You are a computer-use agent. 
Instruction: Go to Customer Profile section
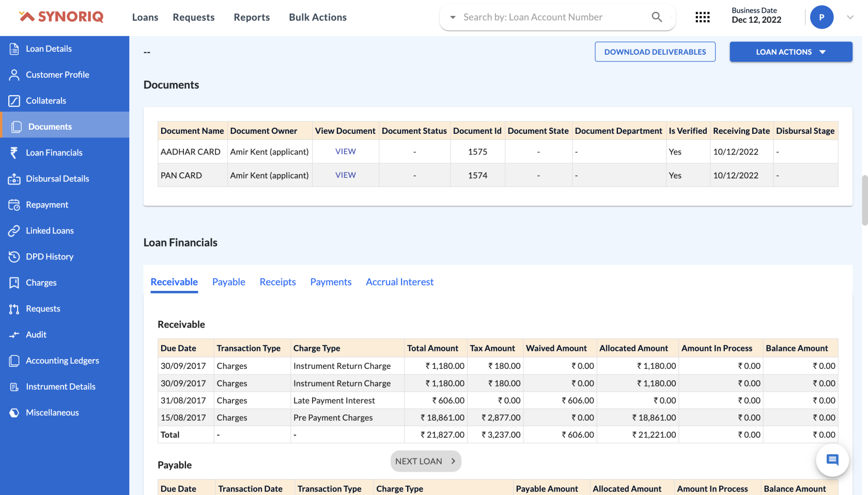[x=57, y=75]
